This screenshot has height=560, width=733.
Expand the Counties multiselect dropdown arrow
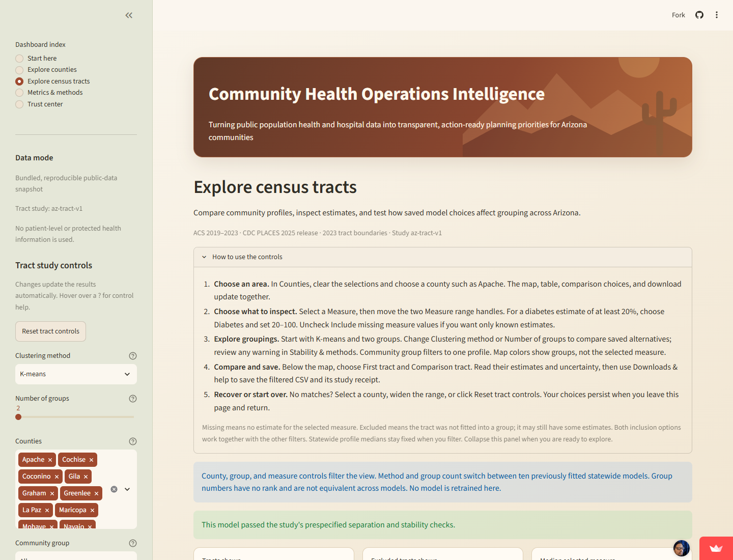coord(127,489)
